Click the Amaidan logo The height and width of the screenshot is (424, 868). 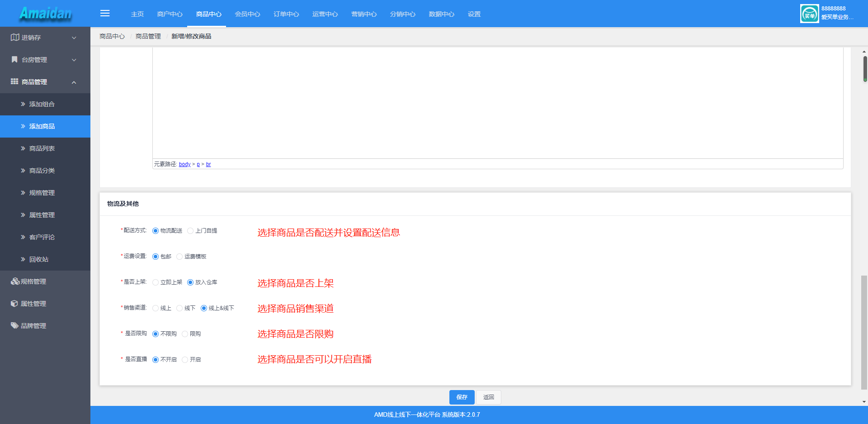45,14
